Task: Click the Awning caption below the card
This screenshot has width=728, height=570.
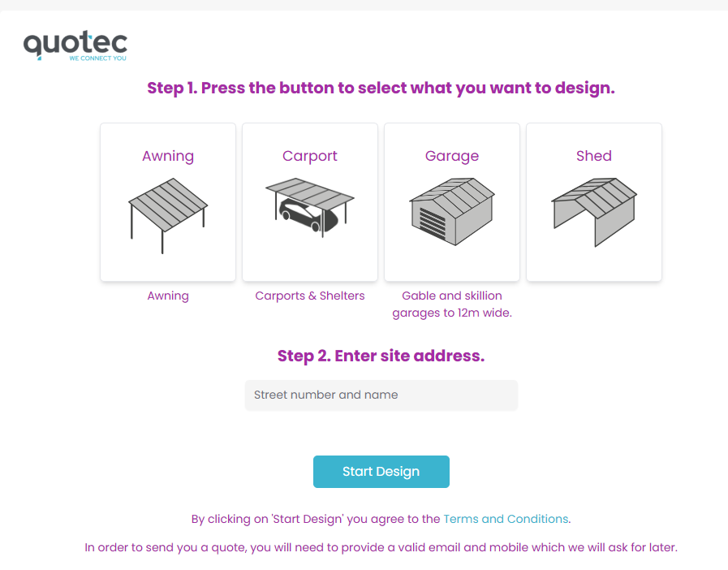Action: [168, 296]
